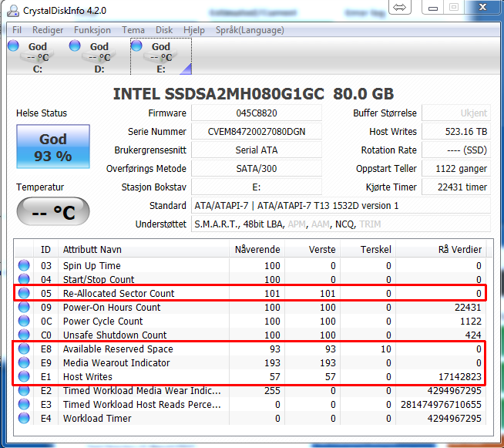This screenshot has height=448, width=504.
Task: Click the Understøttet features field
Action: (341, 224)
